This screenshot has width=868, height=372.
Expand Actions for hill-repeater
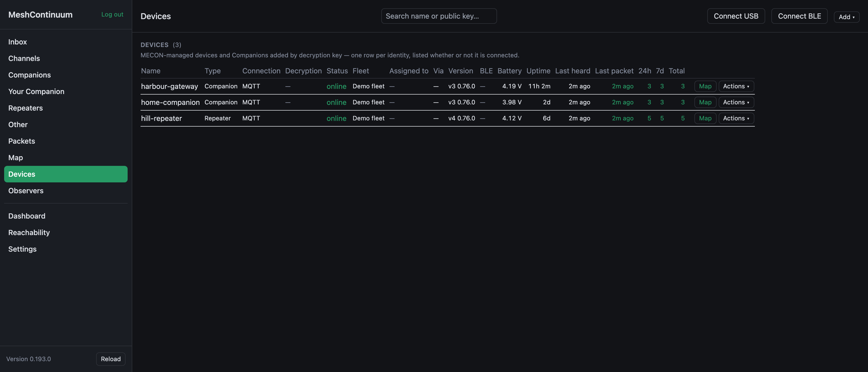pos(736,118)
